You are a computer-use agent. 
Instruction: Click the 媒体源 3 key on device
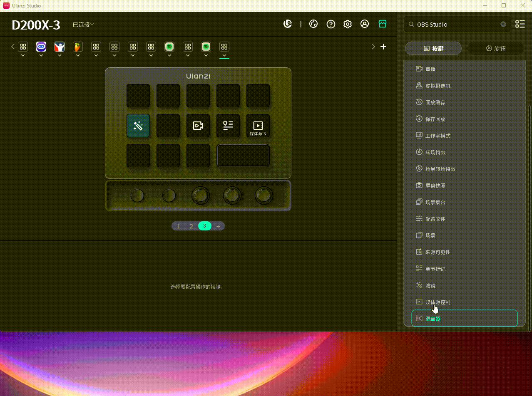pyautogui.click(x=258, y=126)
